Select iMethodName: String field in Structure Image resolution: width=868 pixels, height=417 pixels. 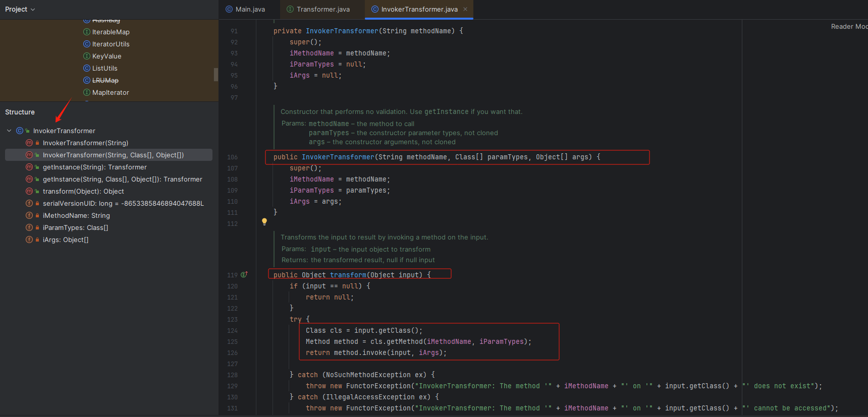coord(76,215)
